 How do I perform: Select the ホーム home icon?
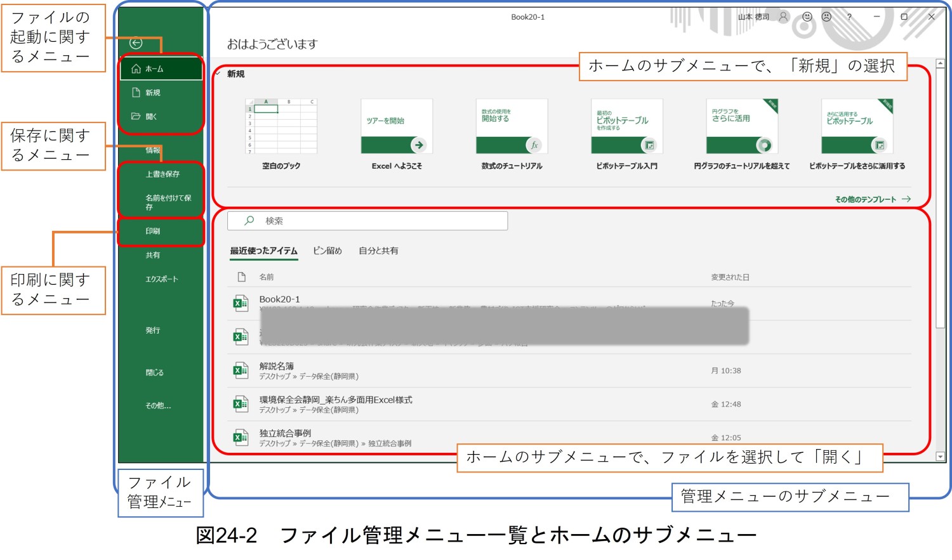(x=135, y=68)
